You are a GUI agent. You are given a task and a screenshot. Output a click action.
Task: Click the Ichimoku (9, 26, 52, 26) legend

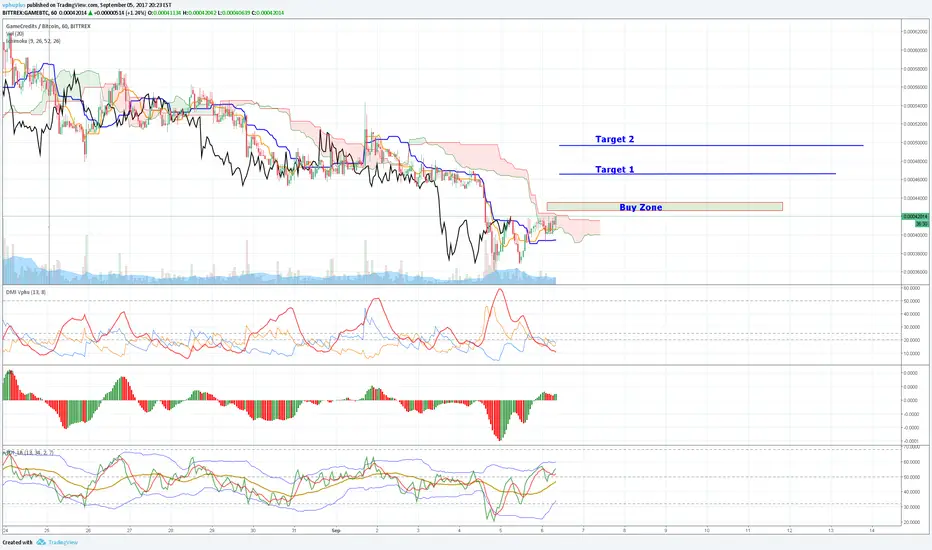pos(33,41)
